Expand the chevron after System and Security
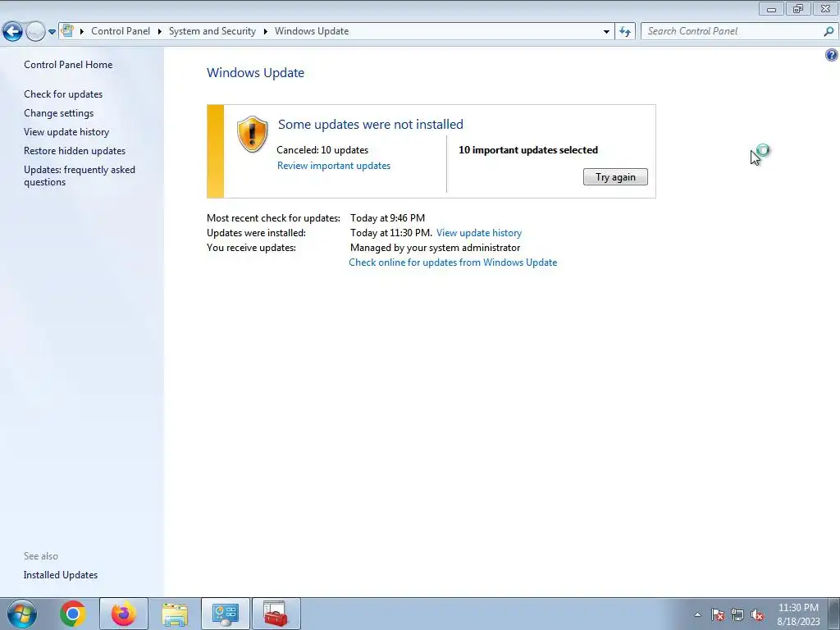The image size is (840, 630). coord(265,32)
